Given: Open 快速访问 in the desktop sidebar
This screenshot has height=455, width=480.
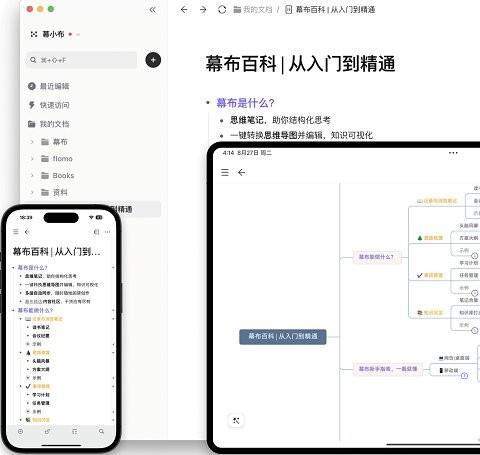Looking at the screenshot, I should pyautogui.click(x=49, y=105).
